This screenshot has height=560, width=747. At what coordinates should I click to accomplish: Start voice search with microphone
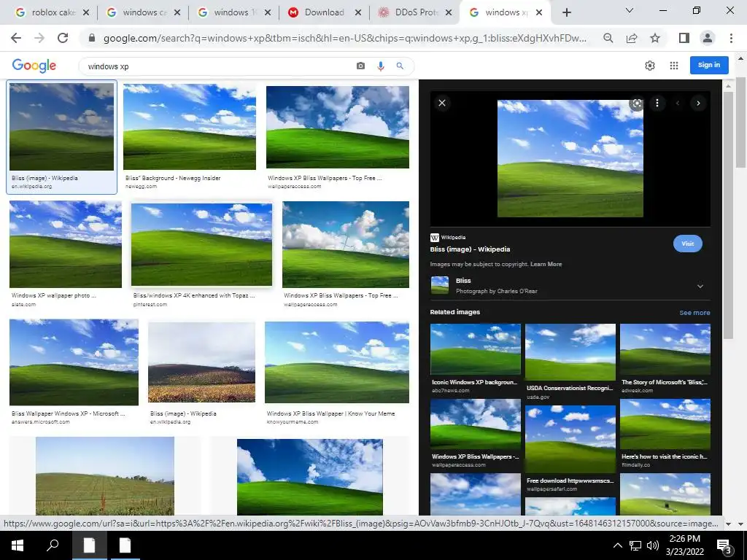coord(380,66)
